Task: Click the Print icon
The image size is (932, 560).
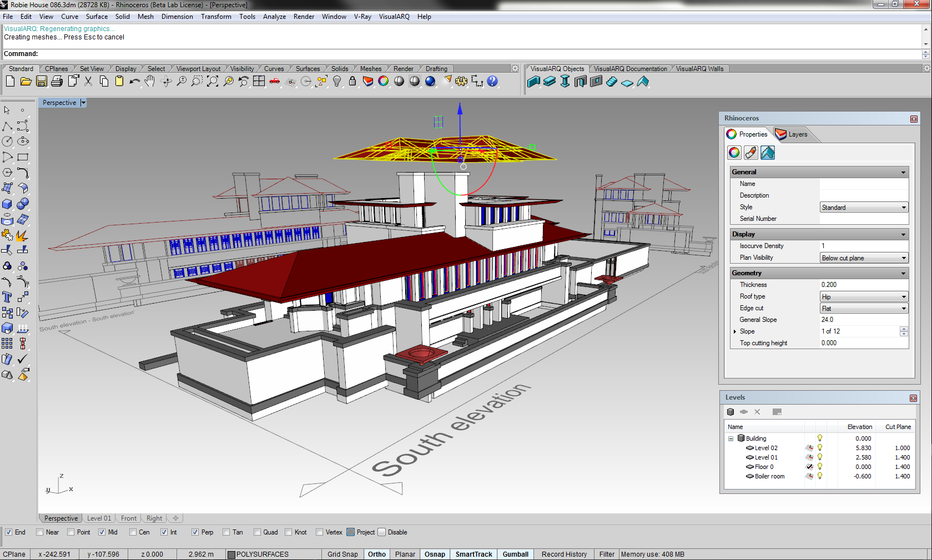Action: [x=57, y=82]
